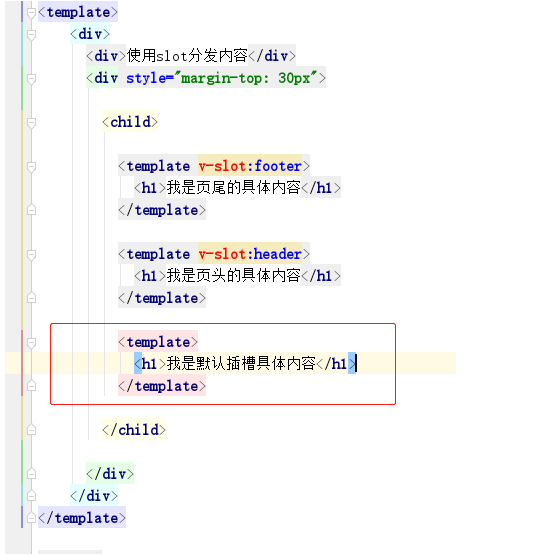Click the h1 text 我是页尾的具体内容
Image resolution: width=554 pixels, height=556 pixels.
click(233, 188)
